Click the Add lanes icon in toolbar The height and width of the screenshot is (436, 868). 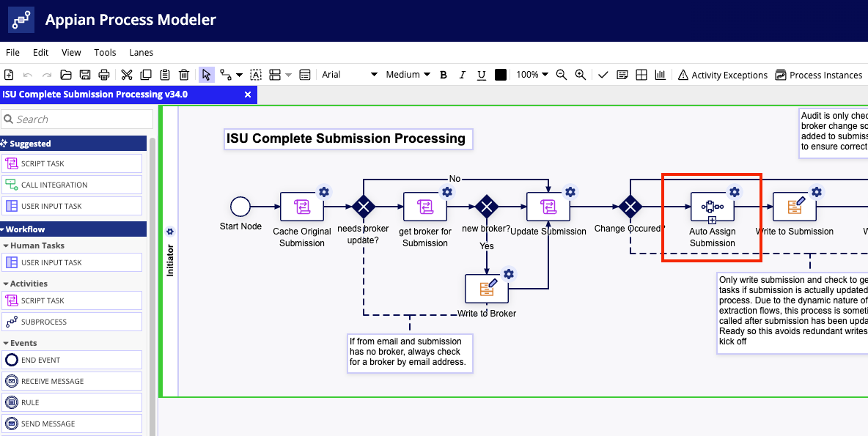pos(275,75)
